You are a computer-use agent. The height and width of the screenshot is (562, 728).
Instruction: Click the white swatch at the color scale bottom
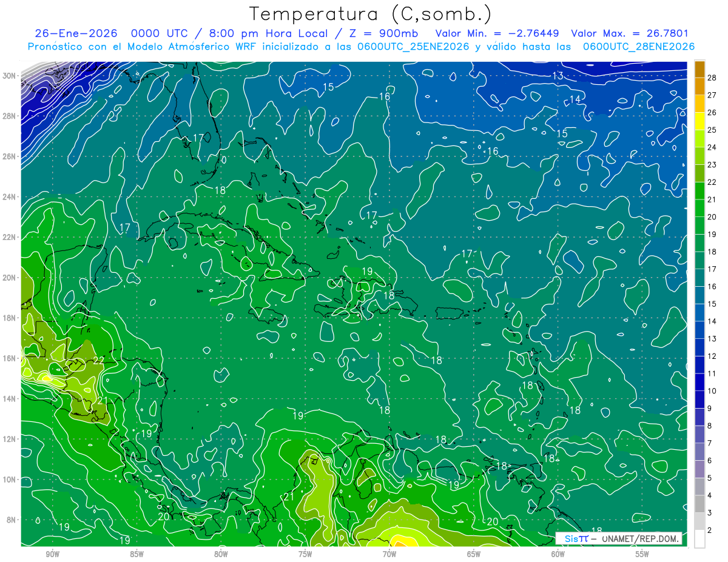[x=699, y=539]
